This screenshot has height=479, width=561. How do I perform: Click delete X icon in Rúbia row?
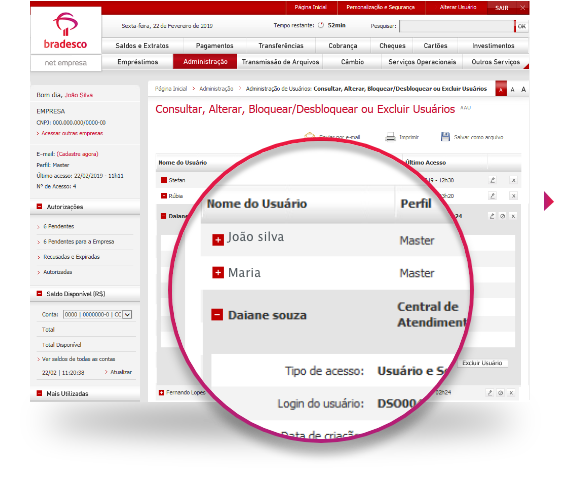pos(513,196)
